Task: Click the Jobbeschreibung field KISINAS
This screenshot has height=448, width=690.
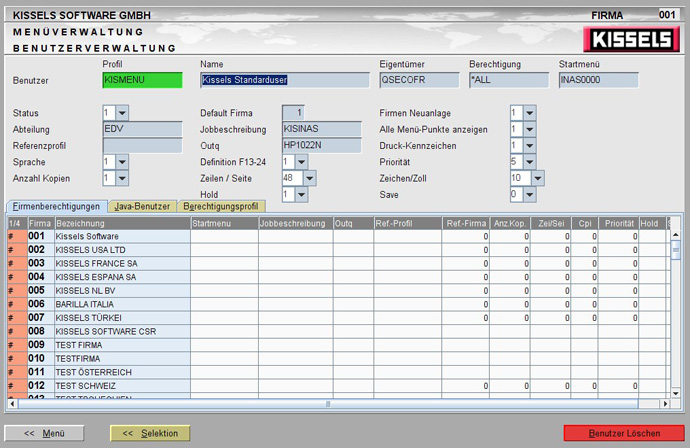Action: pyautogui.click(x=322, y=129)
